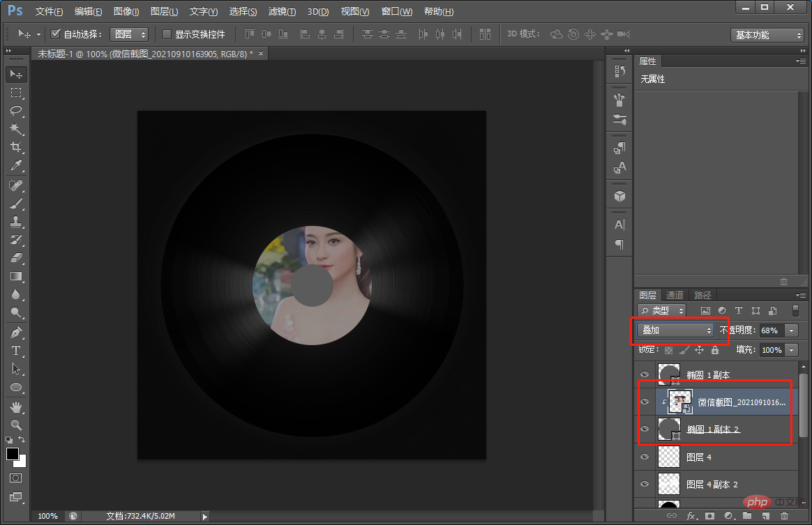
Task: Select the Magic Wand tool
Action: [x=16, y=129]
